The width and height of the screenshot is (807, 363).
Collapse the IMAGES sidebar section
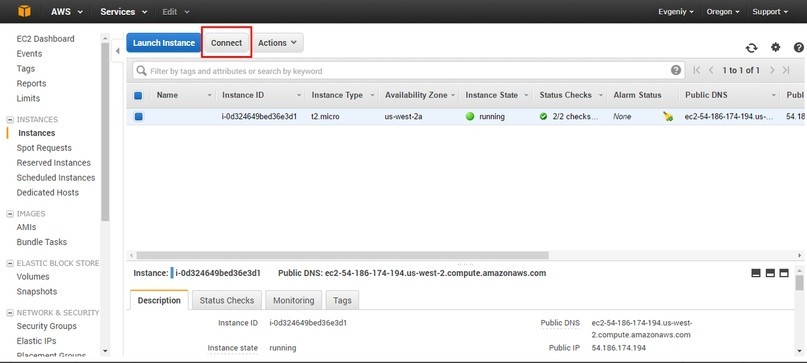click(10, 214)
